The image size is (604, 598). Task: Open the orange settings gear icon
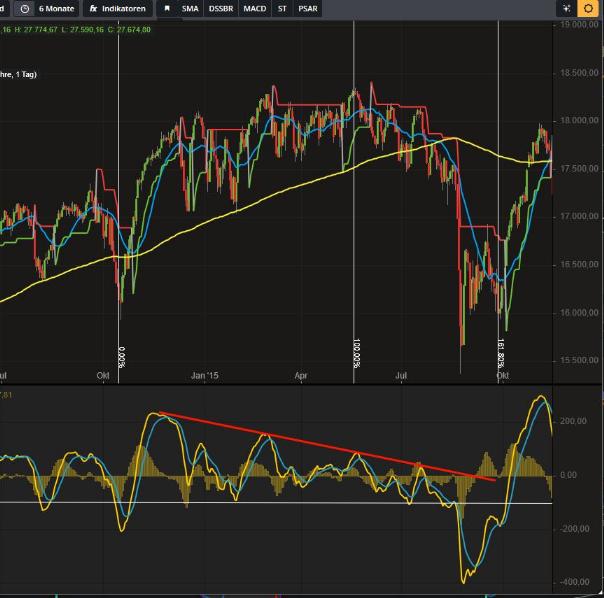pos(587,8)
